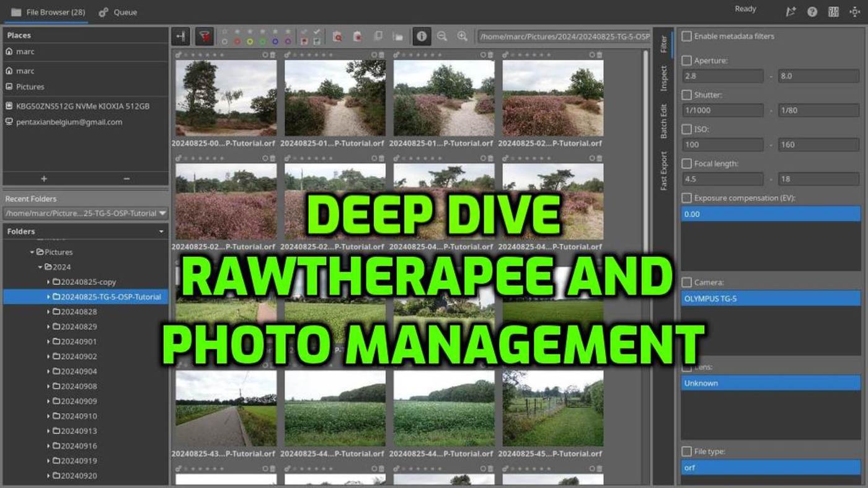Select the Filter side tab

(663, 44)
